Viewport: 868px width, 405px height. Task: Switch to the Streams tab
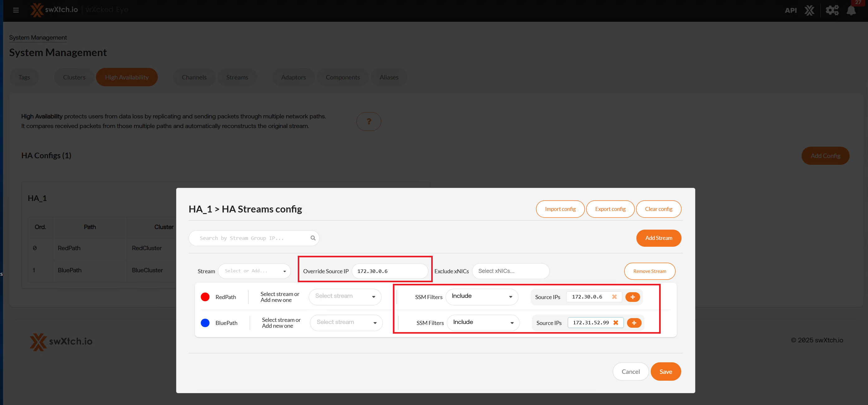coord(237,77)
